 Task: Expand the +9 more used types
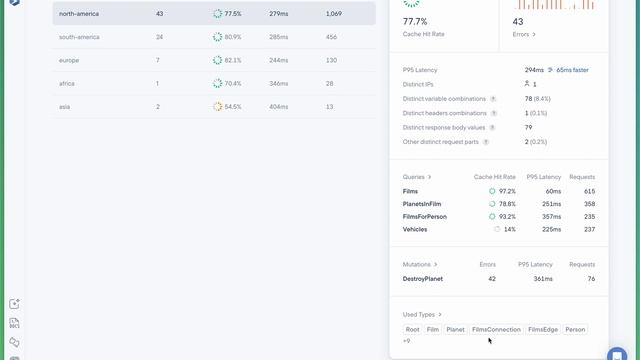(x=406, y=341)
